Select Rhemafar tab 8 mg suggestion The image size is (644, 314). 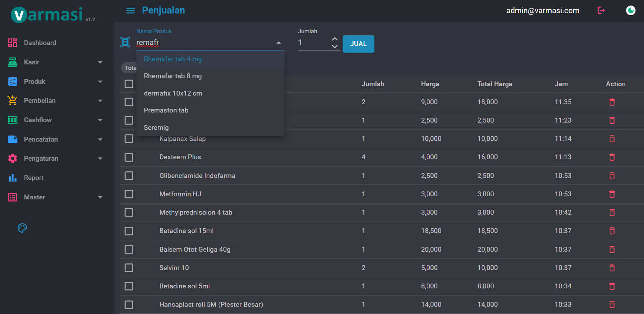[x=173, y=76]
